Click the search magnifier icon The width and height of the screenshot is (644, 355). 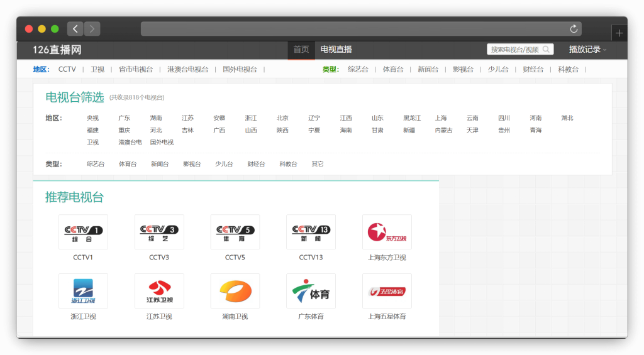(546, 50)
